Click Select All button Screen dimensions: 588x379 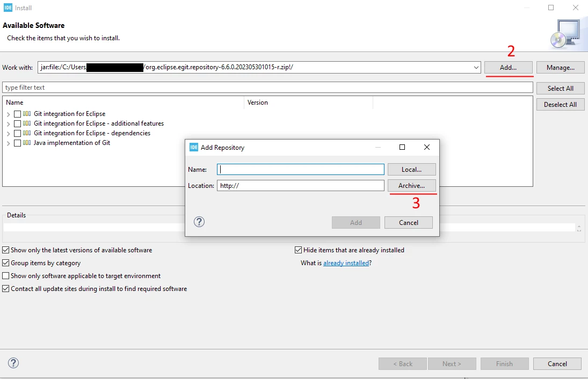(560, 89)
